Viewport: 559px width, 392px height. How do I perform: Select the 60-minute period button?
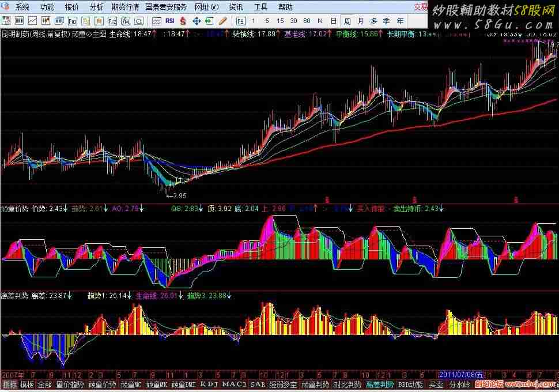307,21
